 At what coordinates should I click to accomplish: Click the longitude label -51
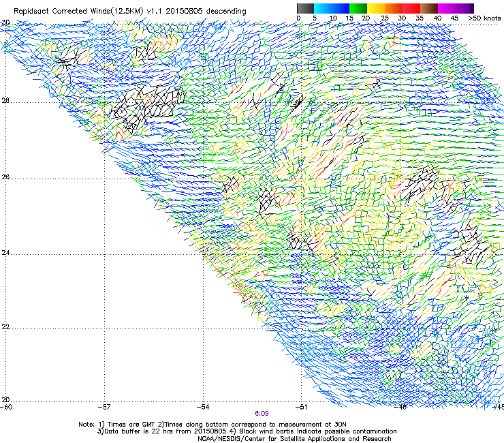[302, 407]
